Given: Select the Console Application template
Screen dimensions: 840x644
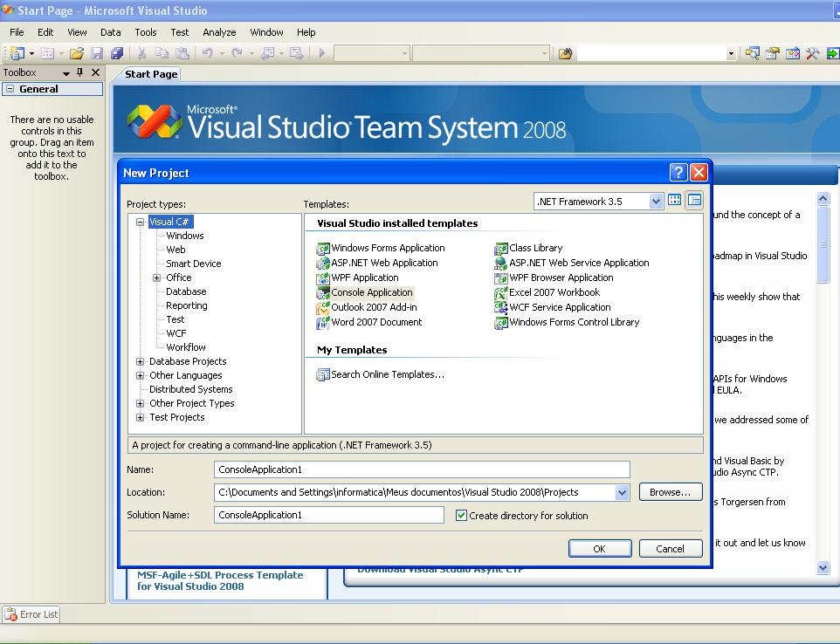Looking at the screenshot, I should tap(365, 292).
